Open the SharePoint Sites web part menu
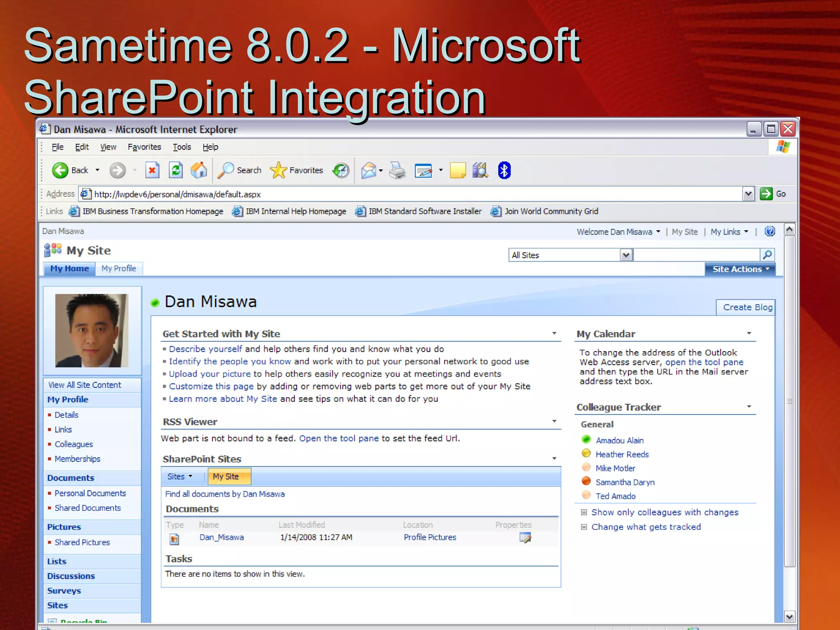This screenshot has height=630, width=840. tap(554, 459)
